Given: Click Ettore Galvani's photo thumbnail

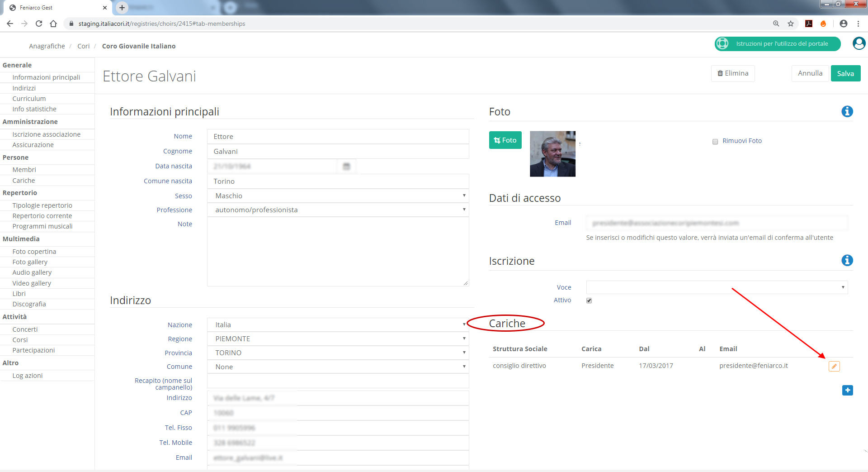Looking at the screenshot, I should (x=552, y=154).
